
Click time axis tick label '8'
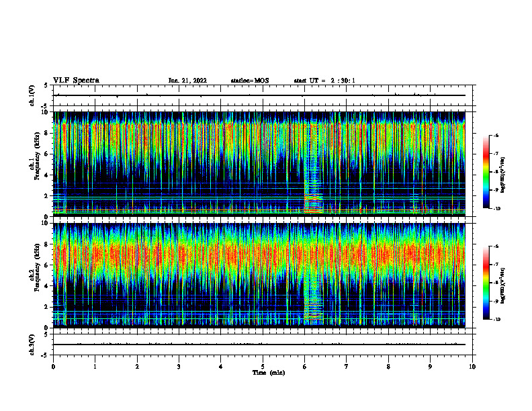click(x=388, y=367)
